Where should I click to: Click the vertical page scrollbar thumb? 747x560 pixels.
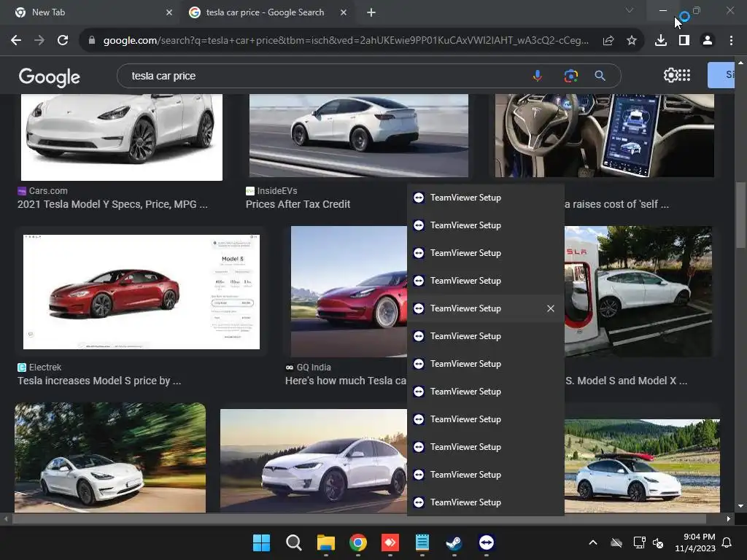pos(740,214)
